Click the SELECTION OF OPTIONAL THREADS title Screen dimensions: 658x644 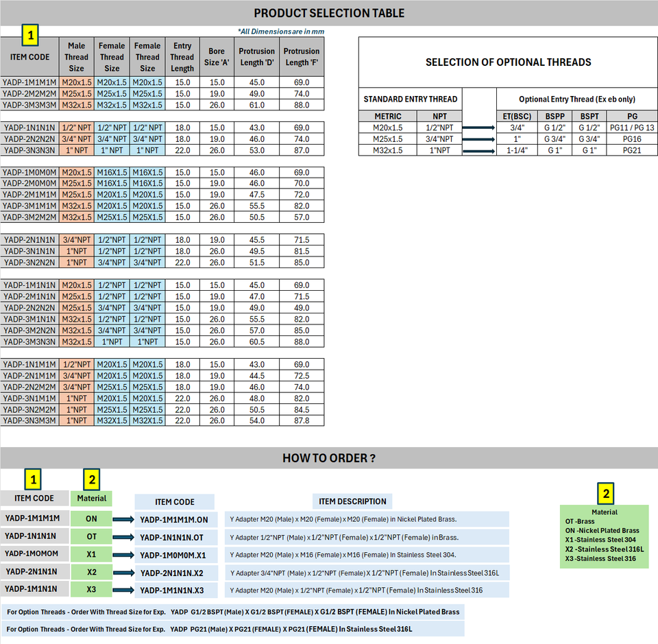pos(508,62)
